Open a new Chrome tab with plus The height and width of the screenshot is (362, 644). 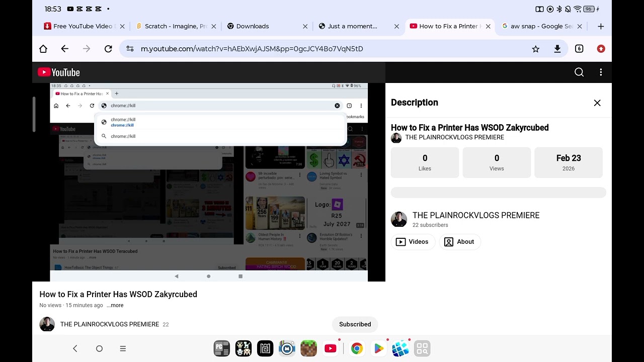pos(601,26)
